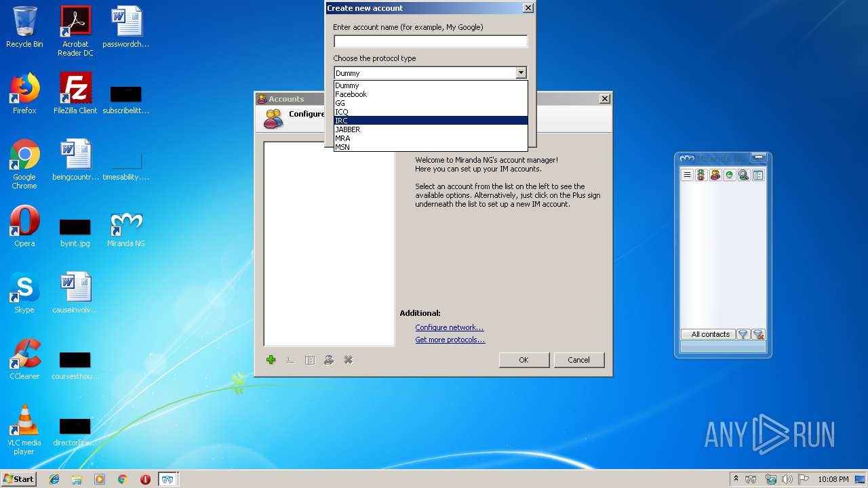
Task: Select IRC protocol option
Action: (431, 121)
